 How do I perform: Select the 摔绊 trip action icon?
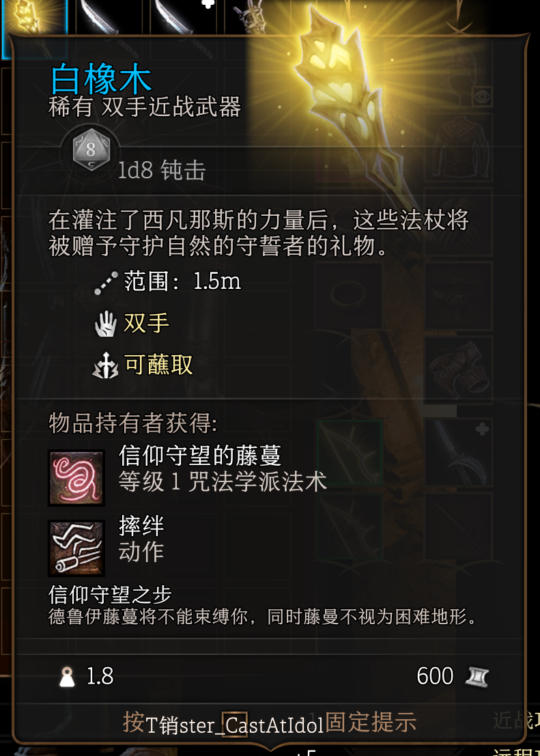pyautogui.click(x=76, y=548)
